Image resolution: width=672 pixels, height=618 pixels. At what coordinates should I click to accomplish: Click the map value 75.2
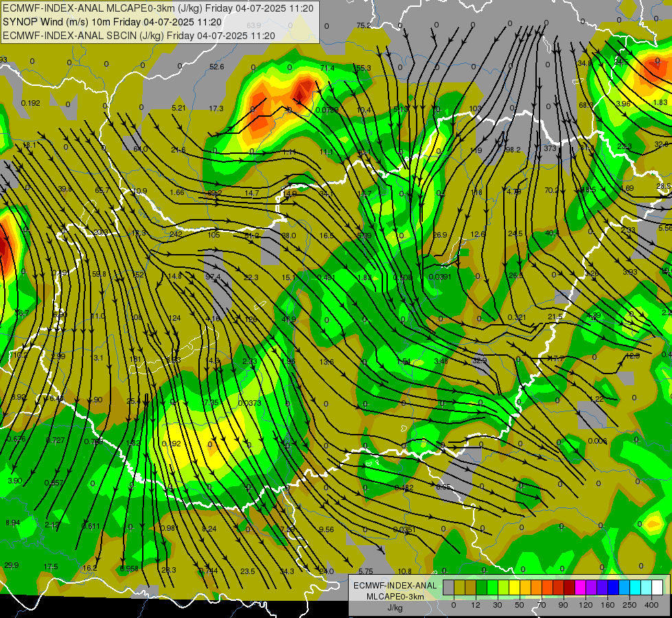(364, 25)
